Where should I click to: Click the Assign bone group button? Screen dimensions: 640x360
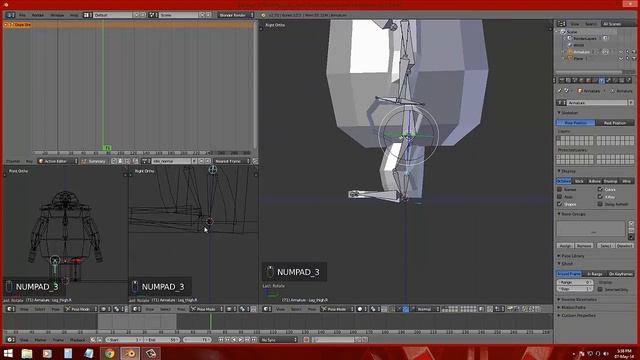[x=565, y=246]
